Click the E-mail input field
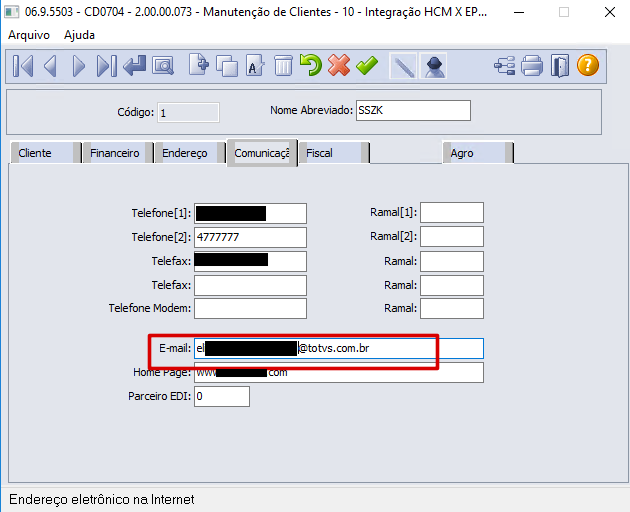This screenshot has width=630, height=512. (x=339, y=348)
